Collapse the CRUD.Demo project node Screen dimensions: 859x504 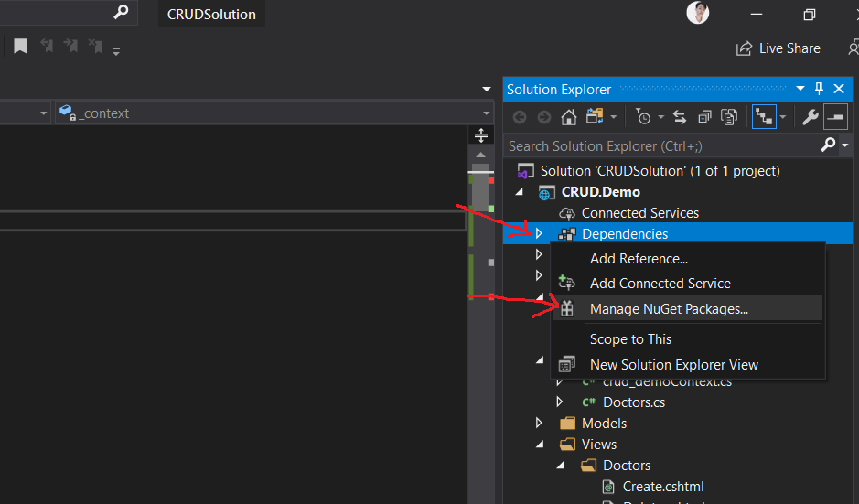520,192
